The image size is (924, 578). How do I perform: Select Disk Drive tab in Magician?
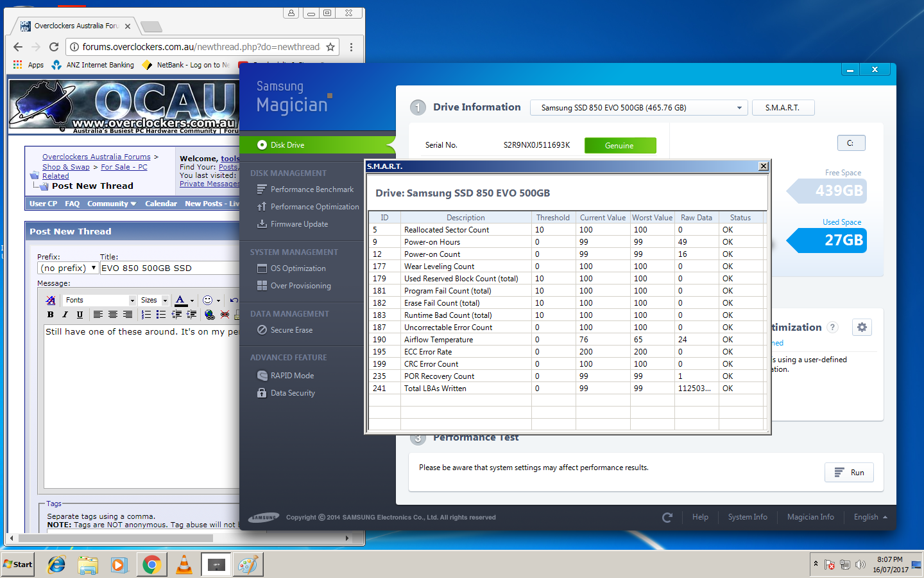click(x=318, y=145)
